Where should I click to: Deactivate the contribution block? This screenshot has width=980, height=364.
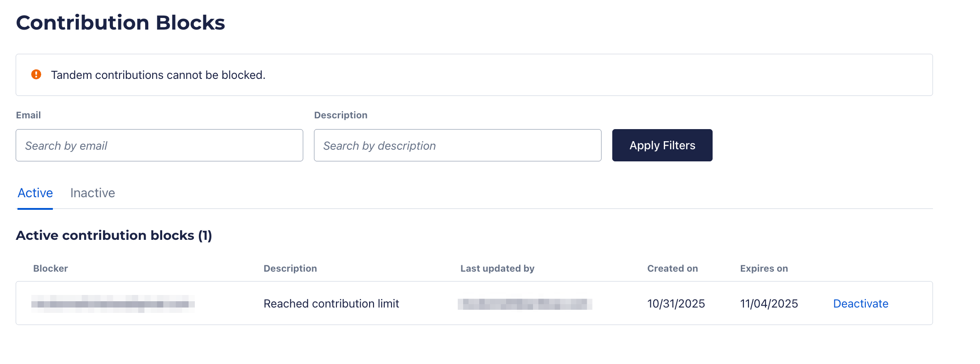click(x=860, y=303)
